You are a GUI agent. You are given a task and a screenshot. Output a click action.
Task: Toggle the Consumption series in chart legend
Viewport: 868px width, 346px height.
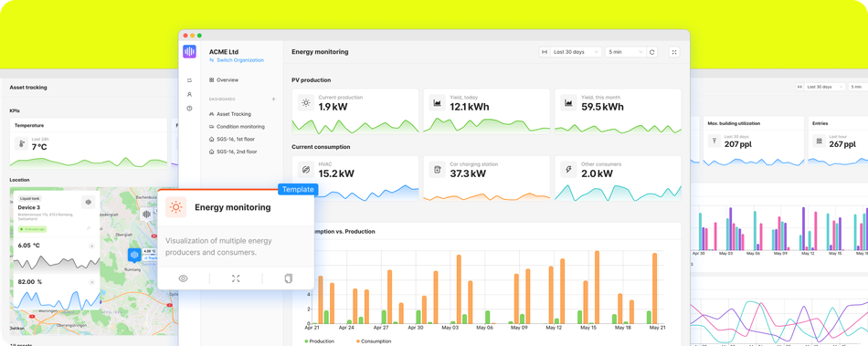tap(374, 341)
